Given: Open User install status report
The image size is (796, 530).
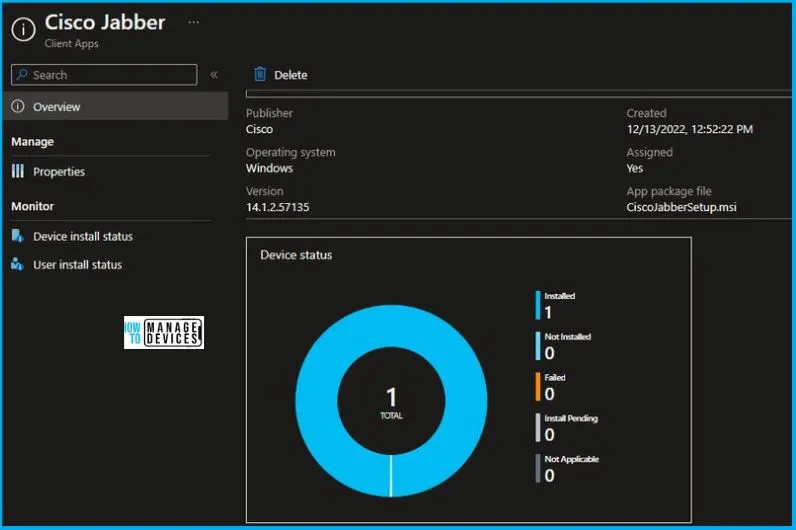Looking at the screenshot, I should coord(78,264).
